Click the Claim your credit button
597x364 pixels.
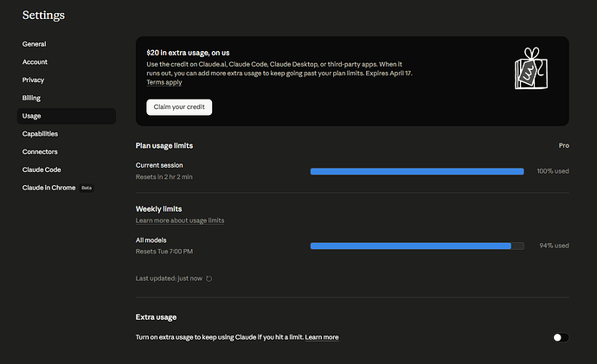[x=179, y=107]
